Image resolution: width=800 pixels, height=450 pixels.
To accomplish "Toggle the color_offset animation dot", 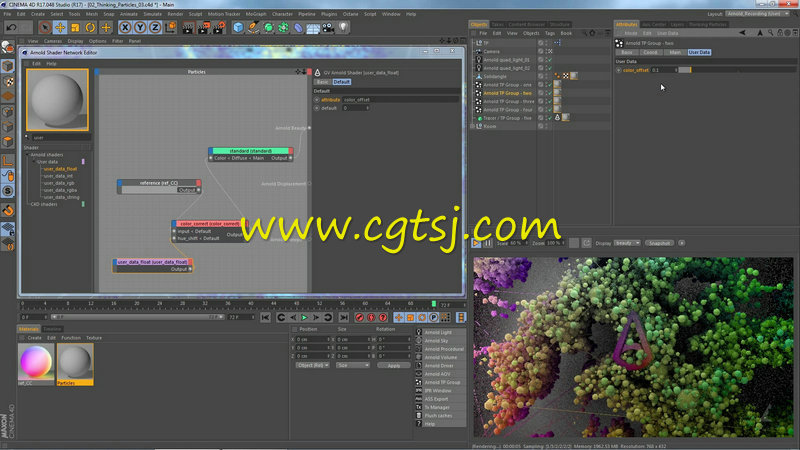I will [x=618, y=70].
